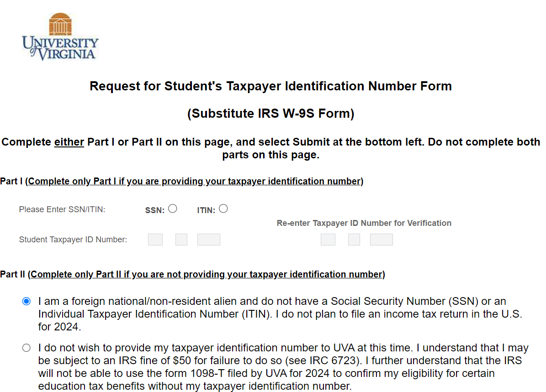Click last box of Student Taxpayer ID Number
This screenshot has width=546, height=392.
click(x=209, y=240)
